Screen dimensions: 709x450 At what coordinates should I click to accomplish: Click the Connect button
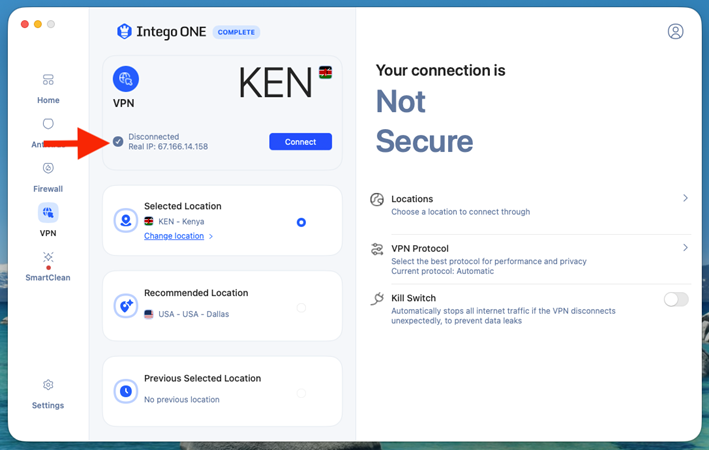tap(300, 142)
